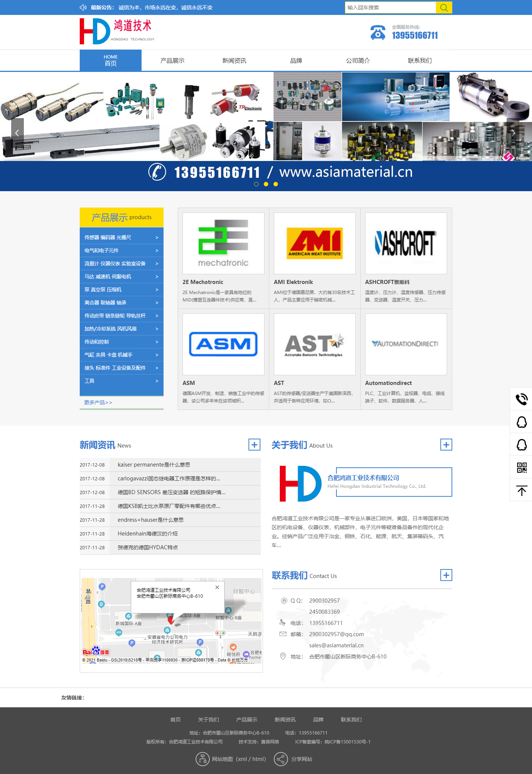The height and width of the screenshot is (774, 532).
Task: Click the floating phone contact icon
Action: [x=521, y=399]
